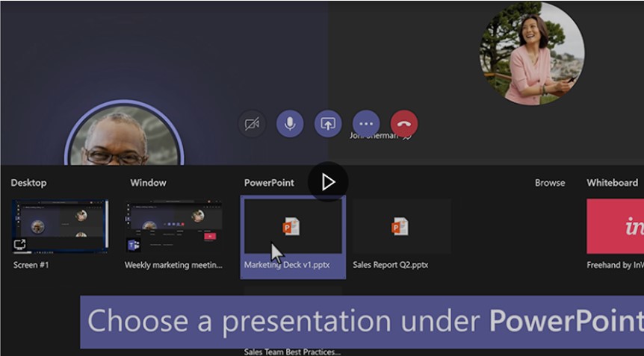Click the man's circular avatar
The width and height of the screenshot is (644, 356).
pos(124,134)
